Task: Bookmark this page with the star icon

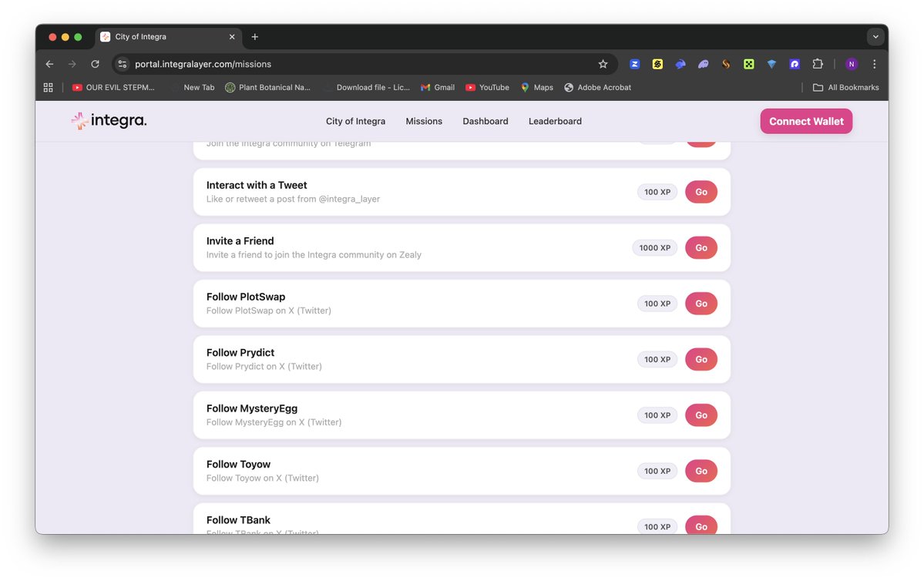Action: [x=603, y=64]
